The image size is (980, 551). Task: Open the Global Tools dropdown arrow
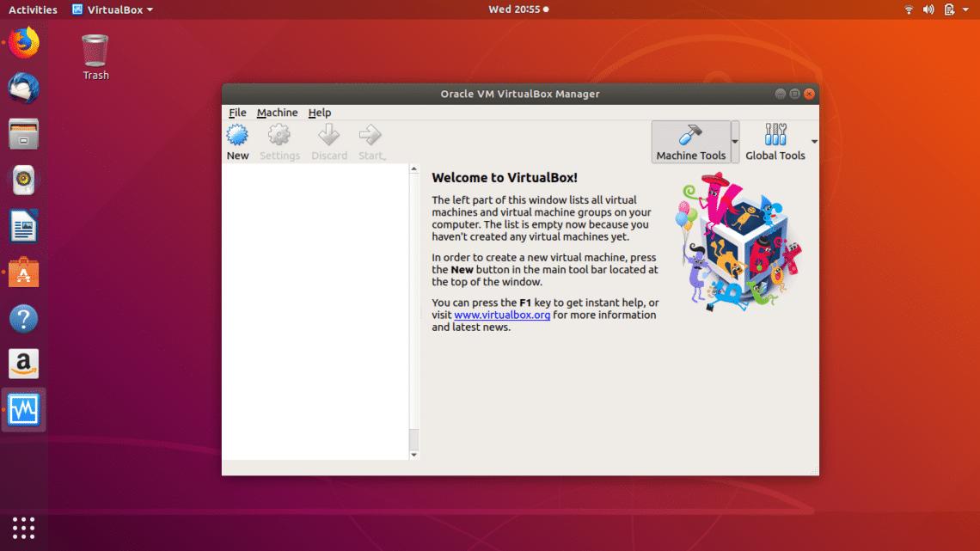tap(813, 140)
